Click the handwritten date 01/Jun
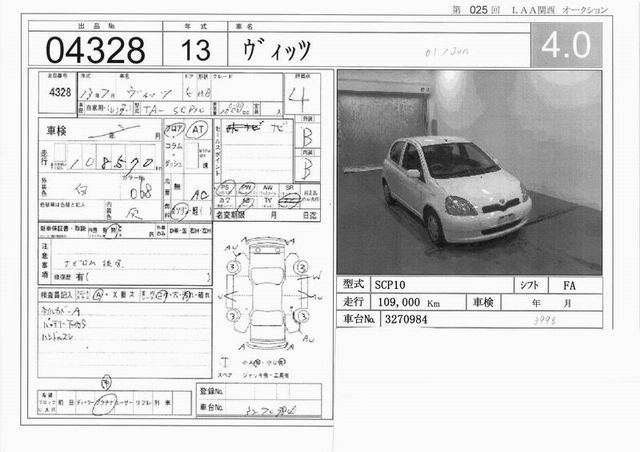 447,52
